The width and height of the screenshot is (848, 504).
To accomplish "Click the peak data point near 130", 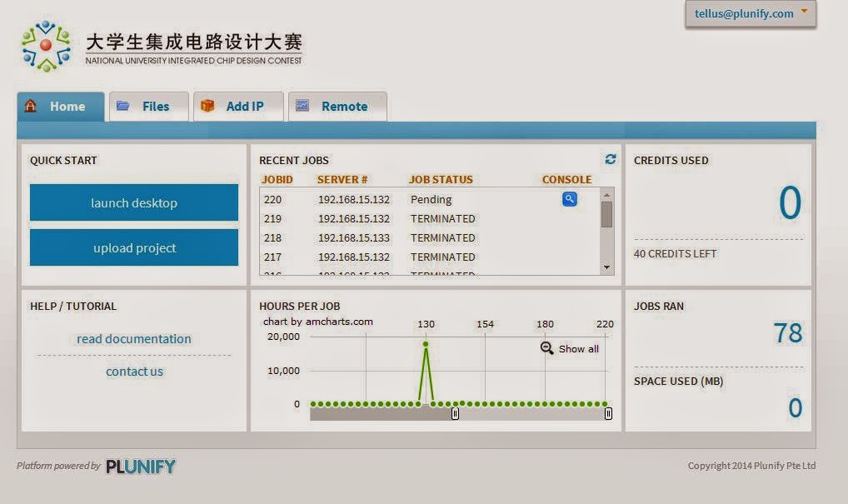I will (426, 344).
